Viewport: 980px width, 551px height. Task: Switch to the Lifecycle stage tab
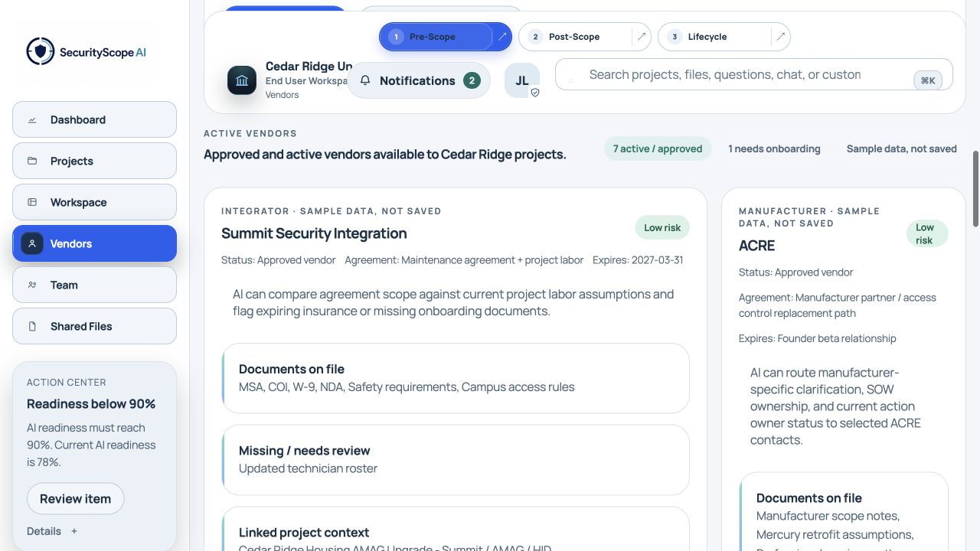coord(715,37)
